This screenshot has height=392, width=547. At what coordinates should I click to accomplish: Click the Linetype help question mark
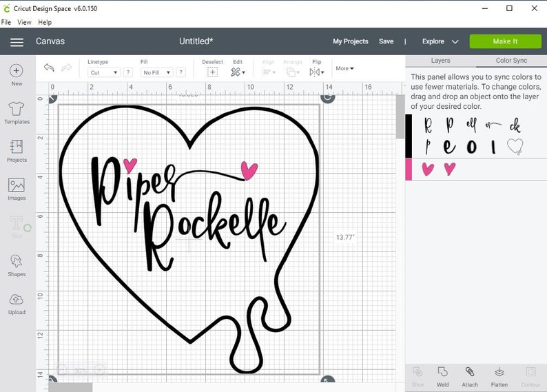128,72
